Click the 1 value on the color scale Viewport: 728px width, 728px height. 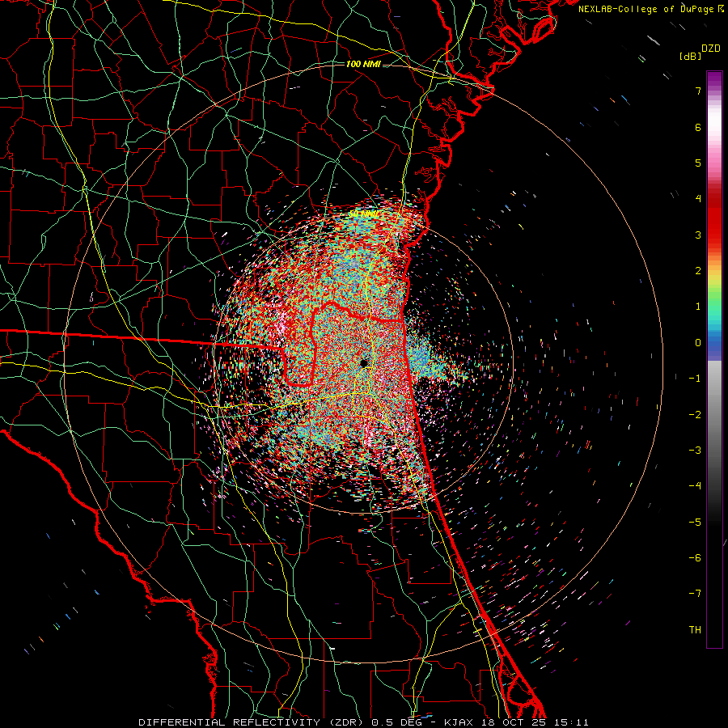coord(698,307)
